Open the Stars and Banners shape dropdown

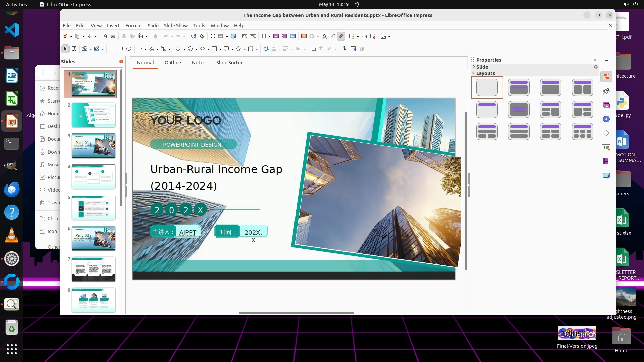[x=245, y=49]
